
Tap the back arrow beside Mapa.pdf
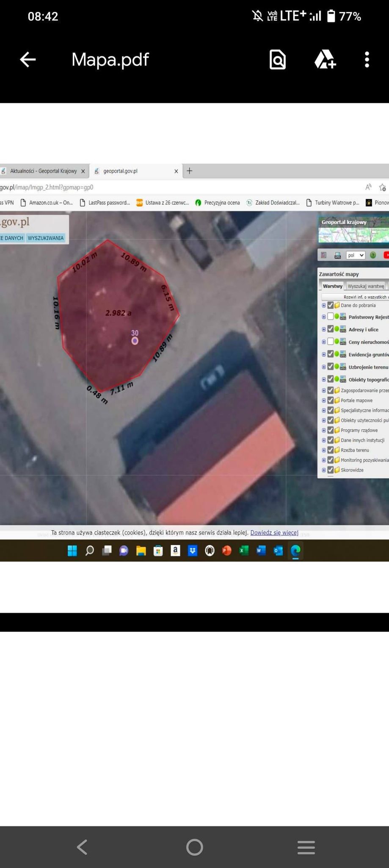click(28, 60)
